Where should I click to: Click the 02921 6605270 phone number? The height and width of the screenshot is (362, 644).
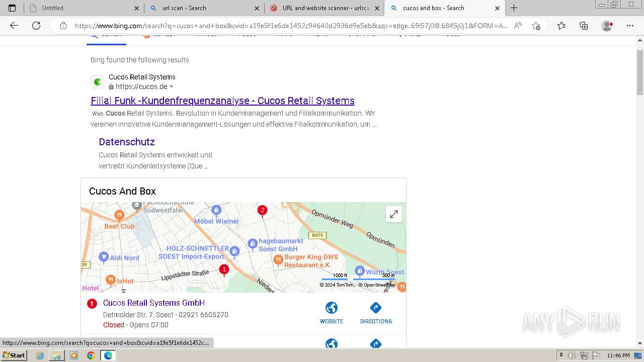pyautogui.click(x=203, y=315)
